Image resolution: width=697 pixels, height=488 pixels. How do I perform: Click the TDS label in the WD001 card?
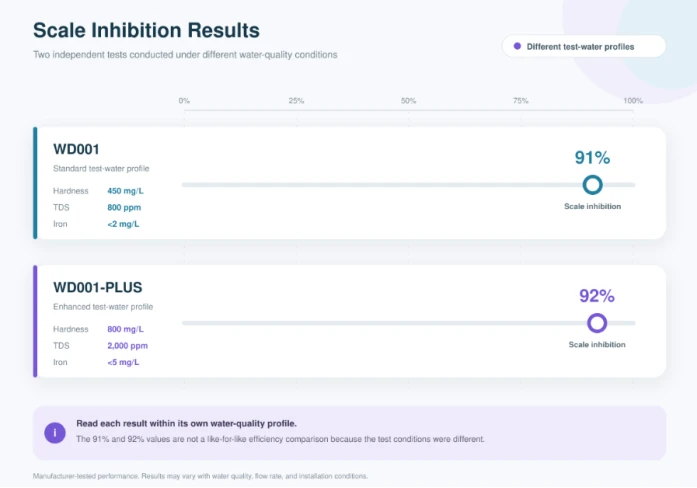point(61,208)
